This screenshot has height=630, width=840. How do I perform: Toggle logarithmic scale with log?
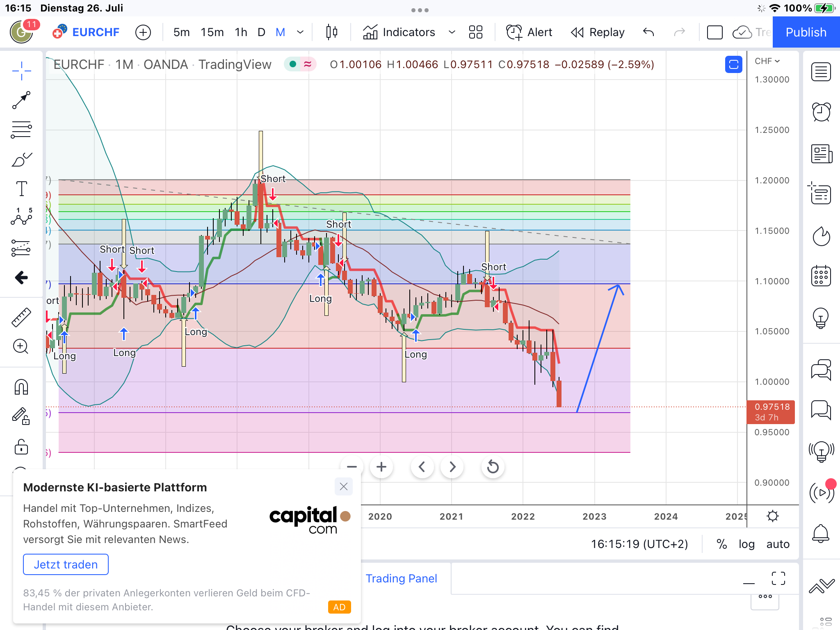click(746, 544)
